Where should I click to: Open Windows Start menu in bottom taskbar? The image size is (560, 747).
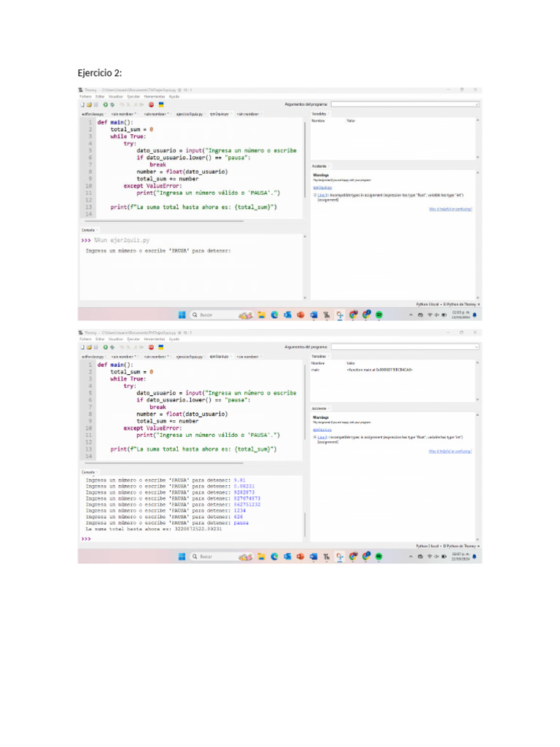pos(182,557)
